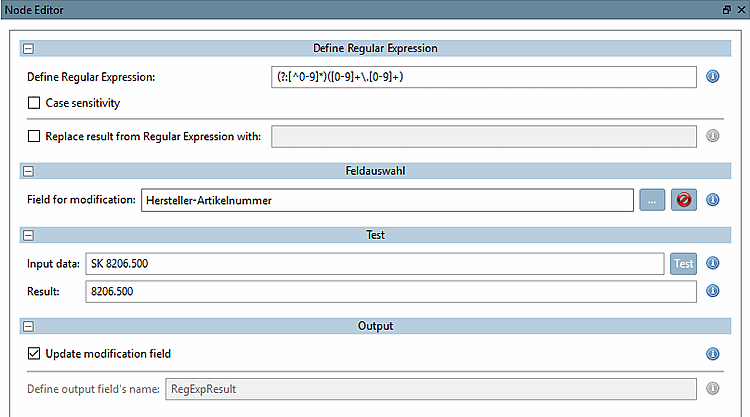750x417 pixels.
Task: Click info icon beside Replace result field
Action: [x=713, y=136]
